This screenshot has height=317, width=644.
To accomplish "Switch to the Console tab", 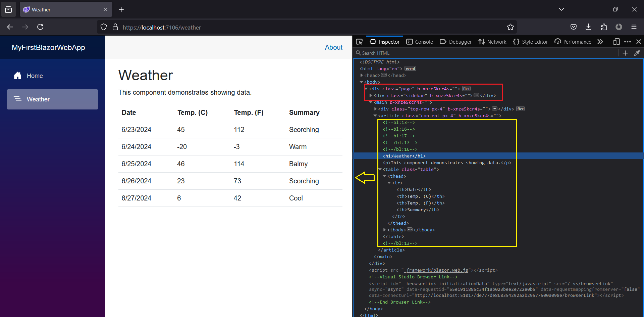I will [420, 42].
